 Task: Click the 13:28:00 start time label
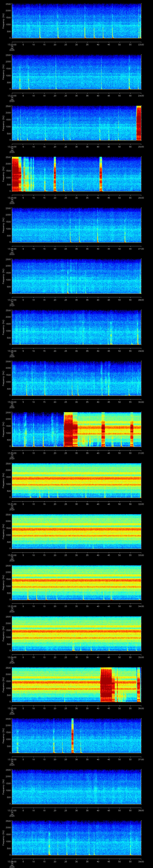tap(12, 351)
